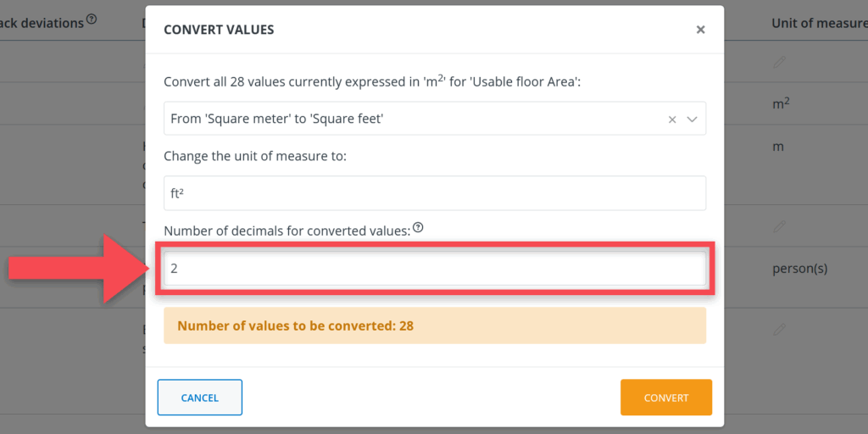Click the orange Convert button
Image resolution: width=868 pixels, height=434 pixels.
665,398
